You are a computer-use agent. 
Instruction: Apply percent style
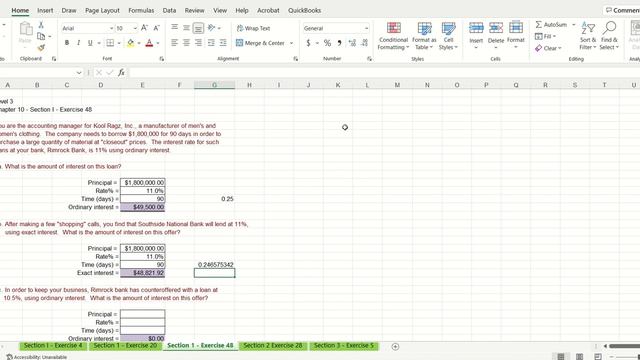tap(327, 42)
